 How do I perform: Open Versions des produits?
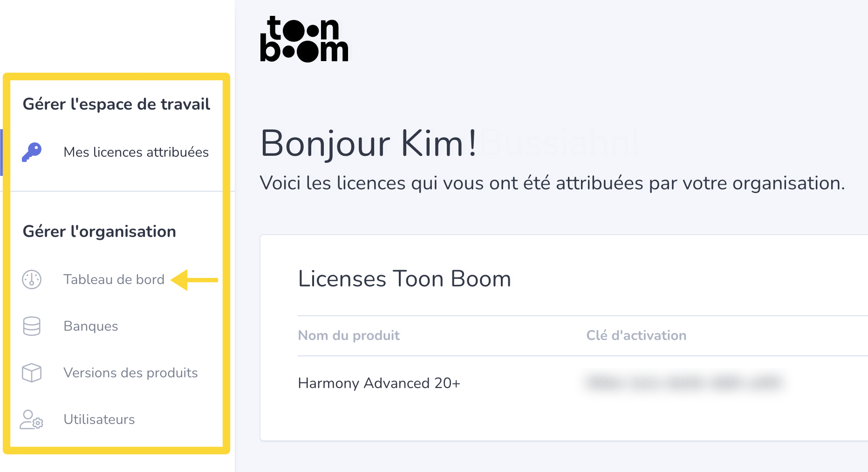pyautogui.click(x=130, y=373)
